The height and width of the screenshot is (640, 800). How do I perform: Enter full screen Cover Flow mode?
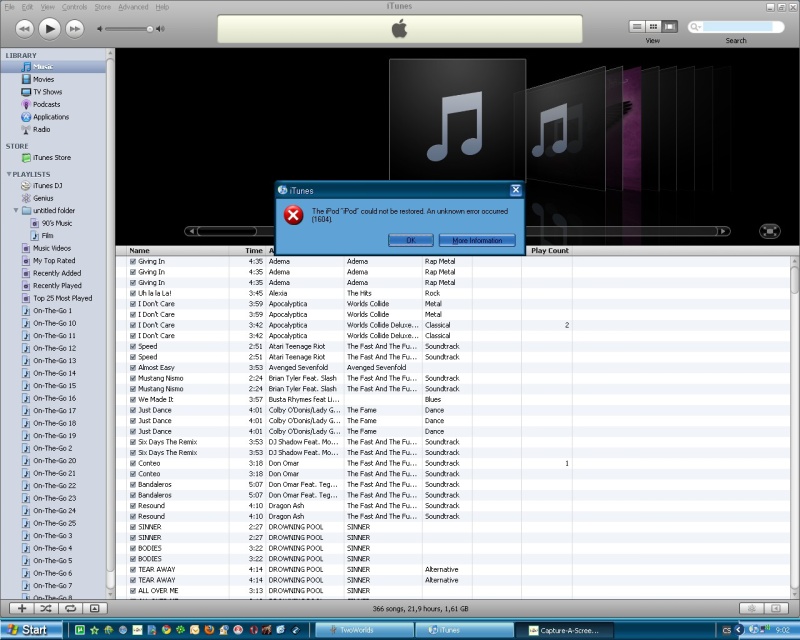coord(769,231)
